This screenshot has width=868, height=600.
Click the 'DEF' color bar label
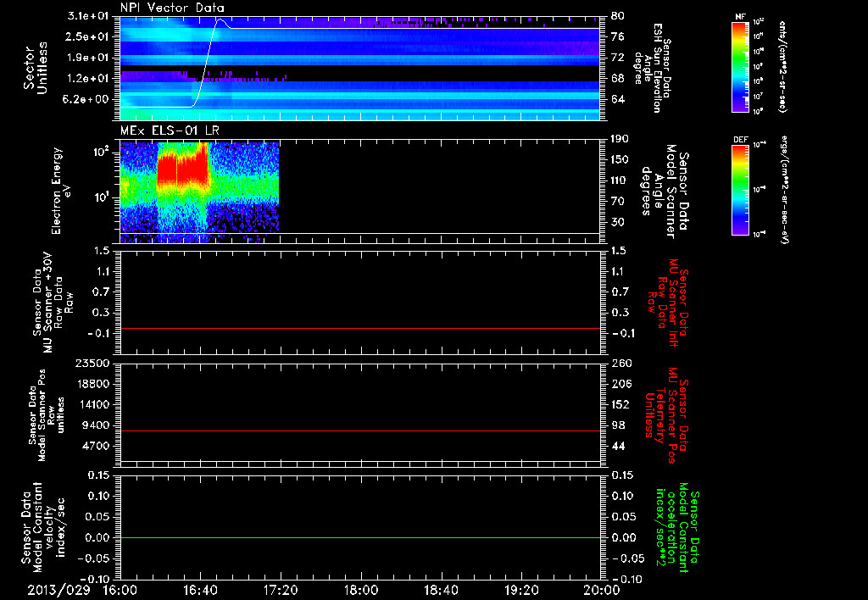click(x=741, y=140)
